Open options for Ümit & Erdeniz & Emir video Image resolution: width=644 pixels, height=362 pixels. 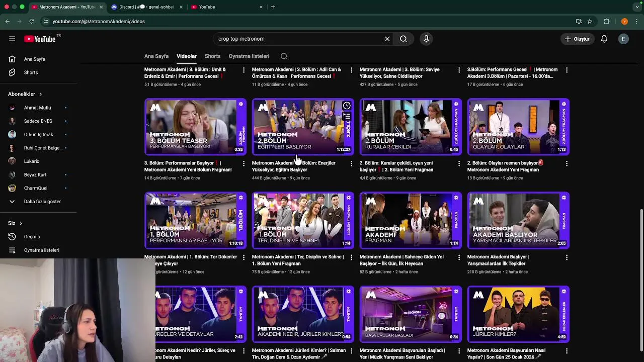(244, 70)
